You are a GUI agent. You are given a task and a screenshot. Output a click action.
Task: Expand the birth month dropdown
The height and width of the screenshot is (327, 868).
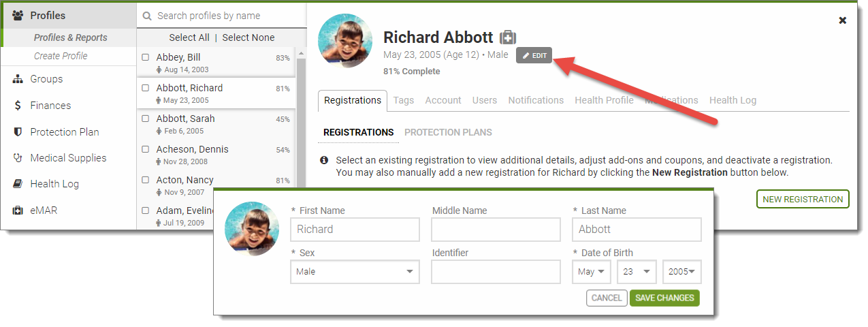[591, 272]
